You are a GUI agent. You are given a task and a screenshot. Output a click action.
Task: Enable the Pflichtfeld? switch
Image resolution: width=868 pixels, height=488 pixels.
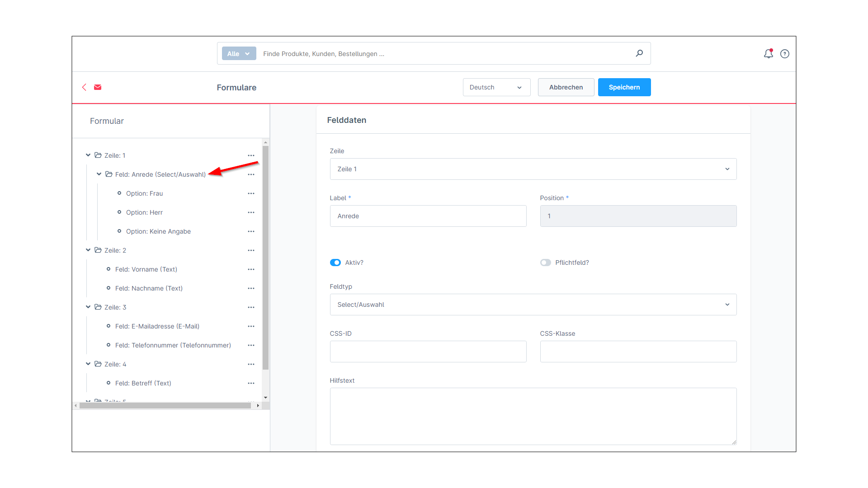[546, 263]
